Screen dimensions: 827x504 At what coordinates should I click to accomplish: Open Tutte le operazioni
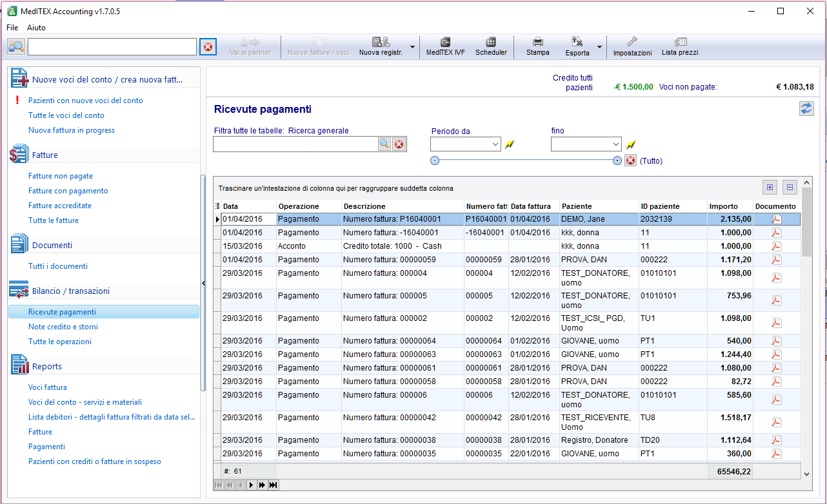pyautogui.click(x=60, y=342)
